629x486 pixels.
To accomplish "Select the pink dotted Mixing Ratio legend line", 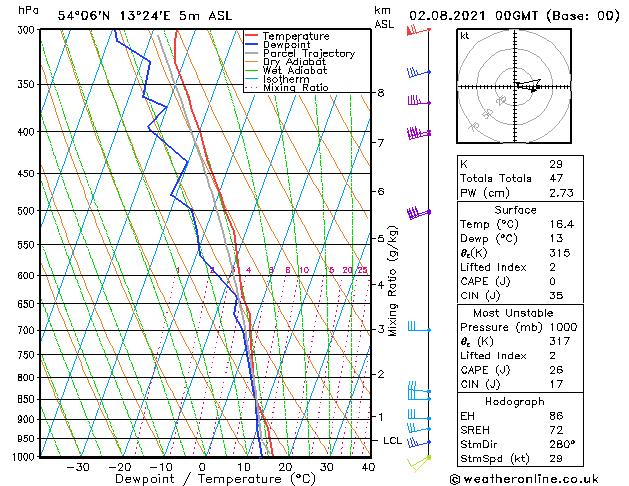I will click(252, 87).
